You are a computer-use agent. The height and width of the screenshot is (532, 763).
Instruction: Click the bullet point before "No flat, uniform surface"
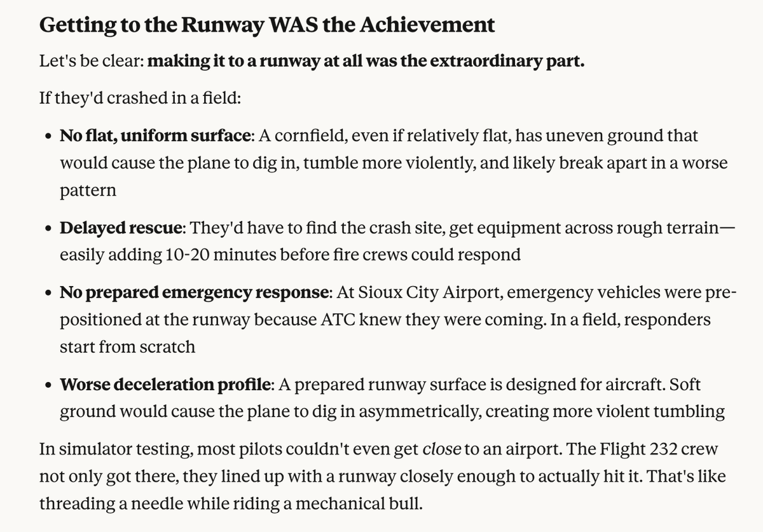(49, 136)
